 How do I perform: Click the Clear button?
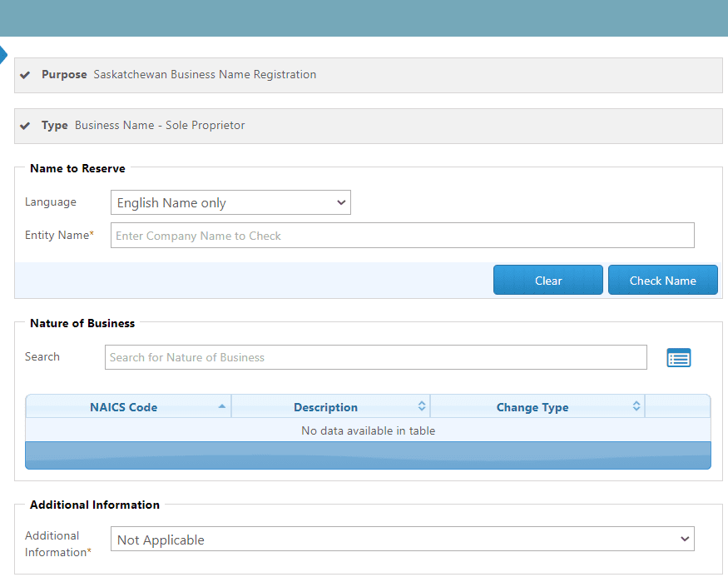pos(547,281)
